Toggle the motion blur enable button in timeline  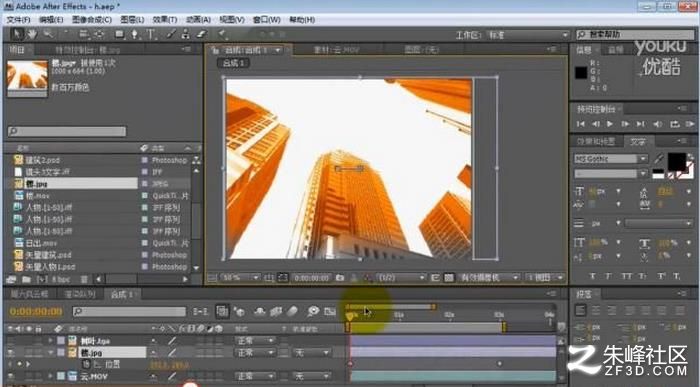[x=292, y=312]
